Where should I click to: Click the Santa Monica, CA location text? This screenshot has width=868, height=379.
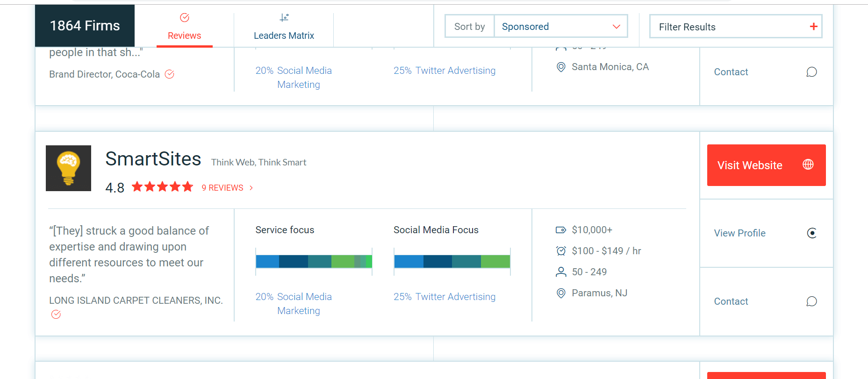[x=610, y=67]
